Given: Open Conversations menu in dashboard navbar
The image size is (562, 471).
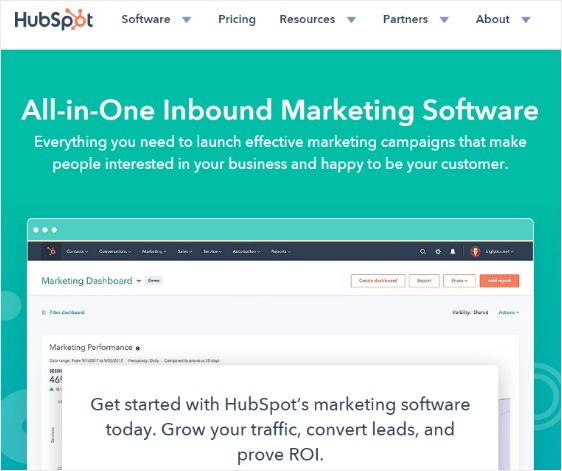Looking at the screenshot, I should click(x=115, y=252).
